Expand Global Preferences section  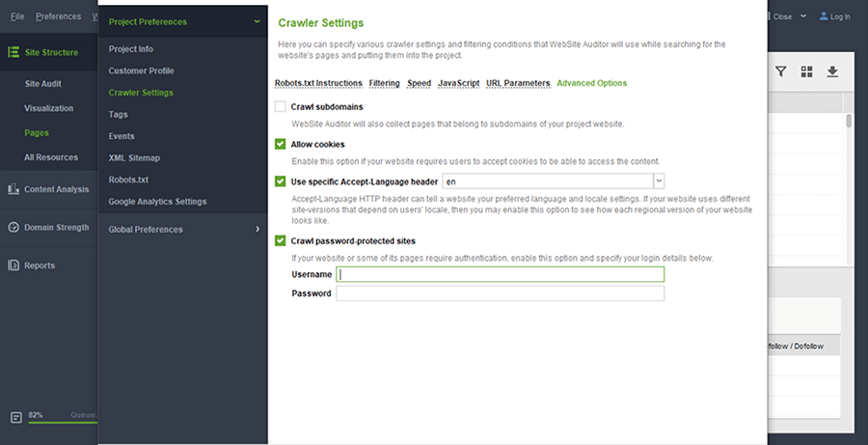click(x=257, y=229)
